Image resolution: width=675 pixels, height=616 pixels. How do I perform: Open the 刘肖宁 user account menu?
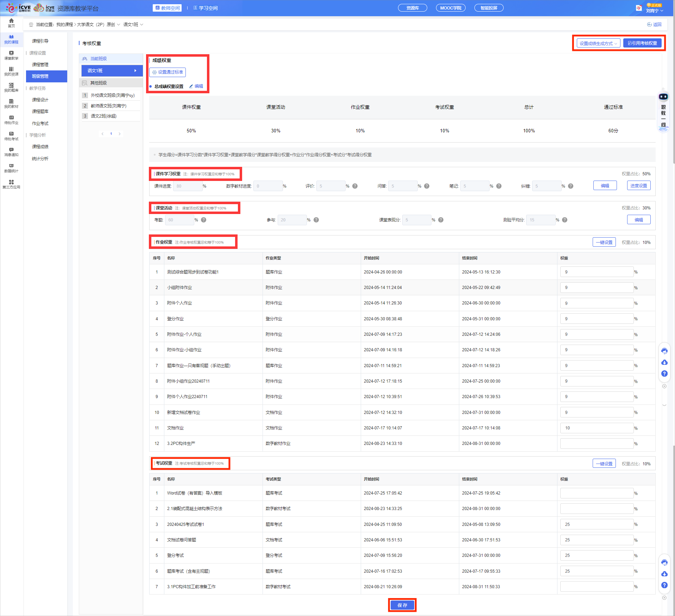[654, 11]
